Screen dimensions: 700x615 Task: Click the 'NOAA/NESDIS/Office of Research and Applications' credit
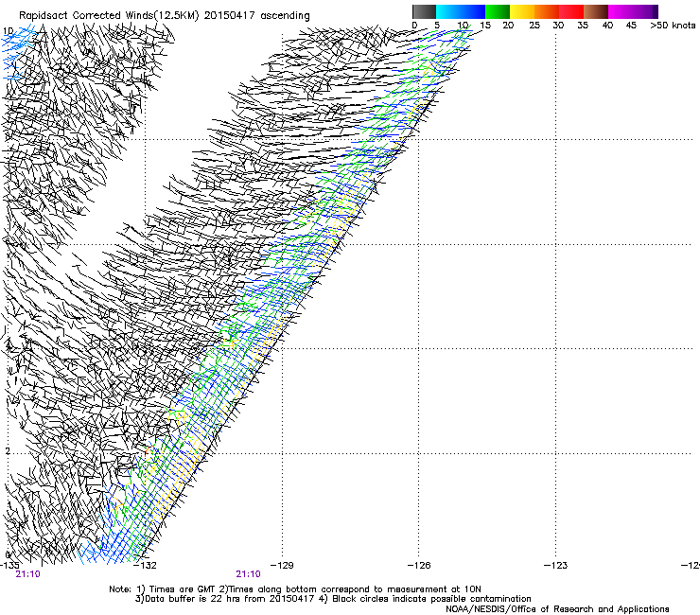(x=557, y=609)
